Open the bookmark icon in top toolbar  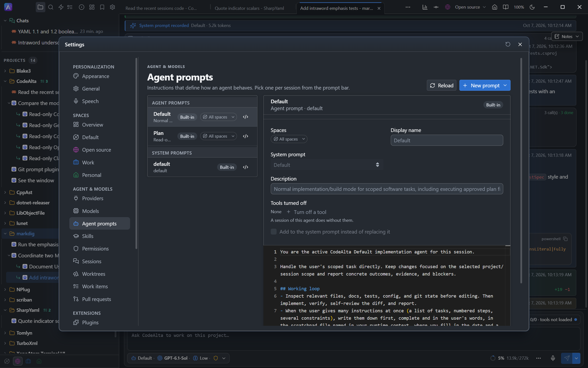point(102,7)
